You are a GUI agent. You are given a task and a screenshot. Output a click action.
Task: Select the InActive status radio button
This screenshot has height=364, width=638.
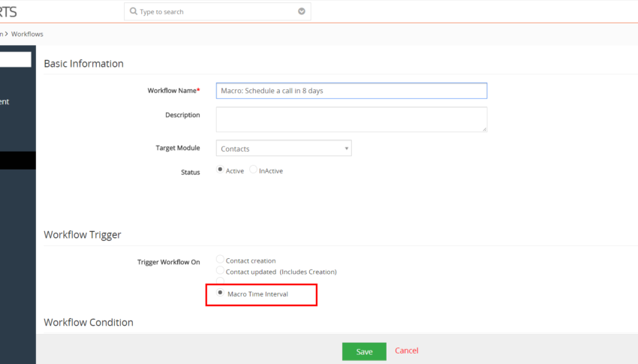[253, 169]
